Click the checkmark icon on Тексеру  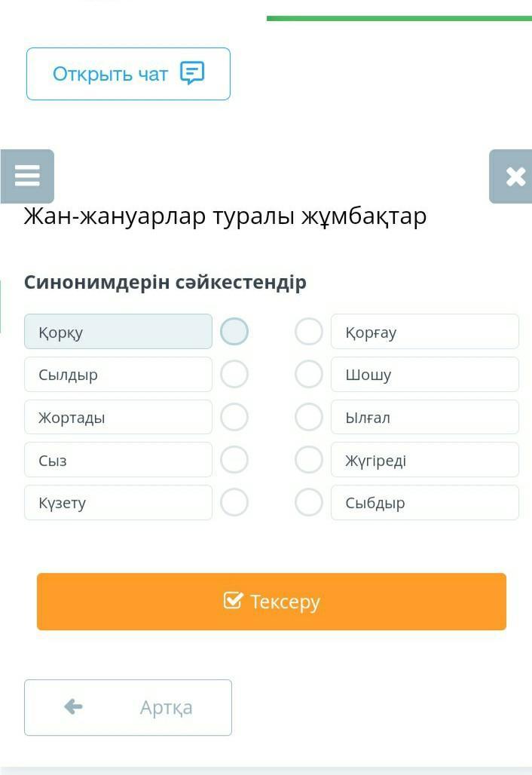[x=234, y=601]
